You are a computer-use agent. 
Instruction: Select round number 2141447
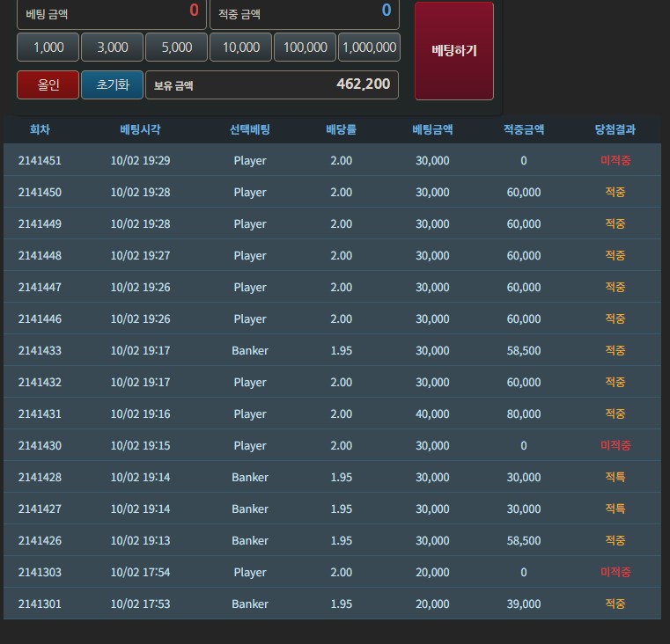click(40, 287)
